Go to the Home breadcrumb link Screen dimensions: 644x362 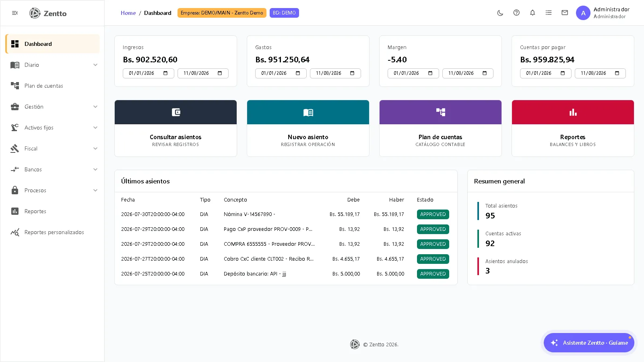(x=128, y=13)
